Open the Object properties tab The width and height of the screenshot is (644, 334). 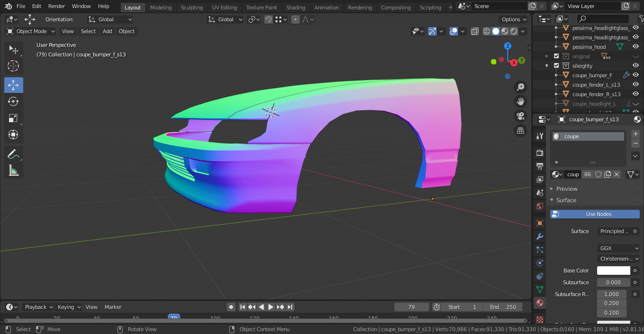tap(539, 223)
